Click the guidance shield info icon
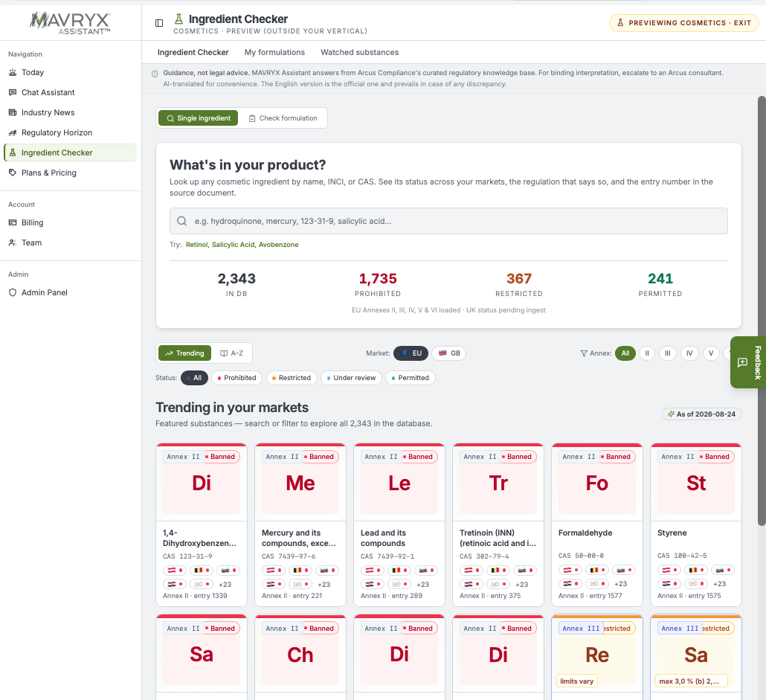 pos(155,73)
